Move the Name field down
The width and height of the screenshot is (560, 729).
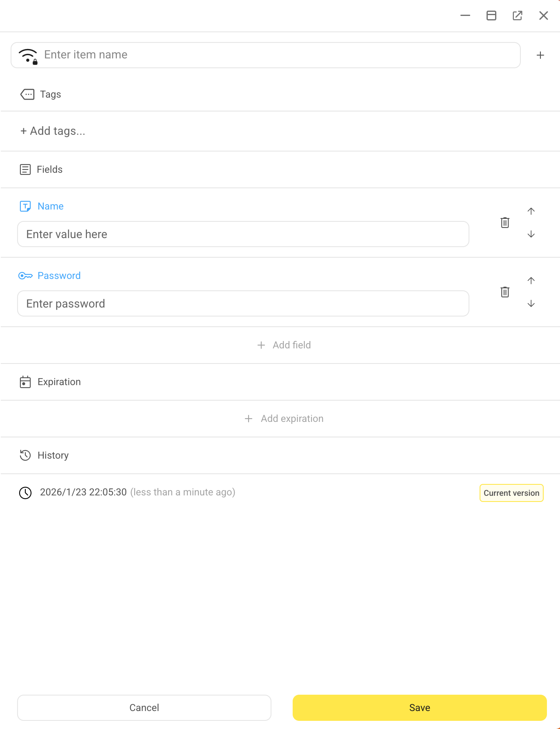pos(531,235)
